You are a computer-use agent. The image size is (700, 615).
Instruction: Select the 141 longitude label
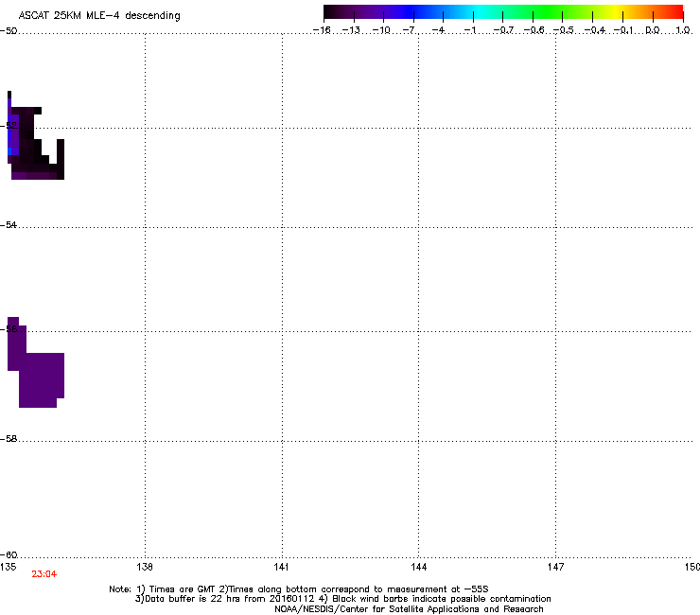coord(281,567)
